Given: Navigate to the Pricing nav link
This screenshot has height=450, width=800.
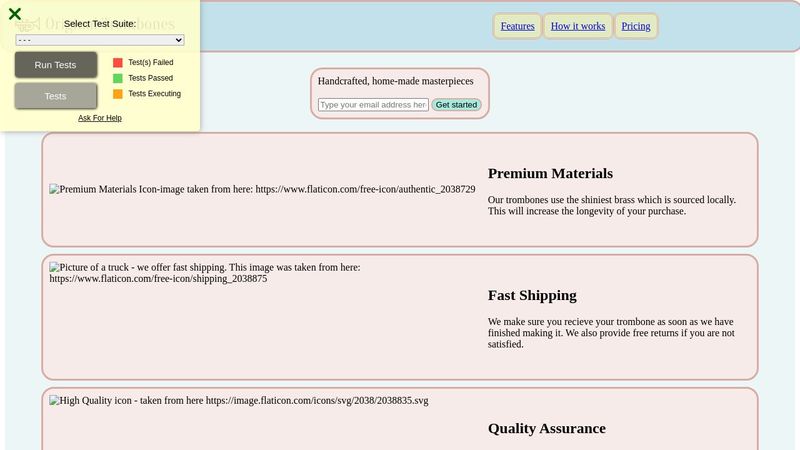Looking at the screenshot, I should [x=635, y=26].
